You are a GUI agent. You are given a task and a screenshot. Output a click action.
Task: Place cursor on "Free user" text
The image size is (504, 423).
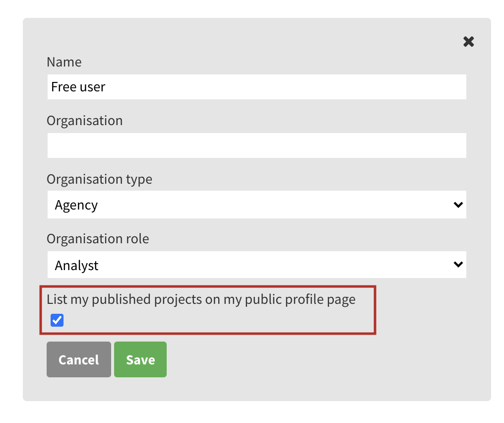(x=78, y=87)
